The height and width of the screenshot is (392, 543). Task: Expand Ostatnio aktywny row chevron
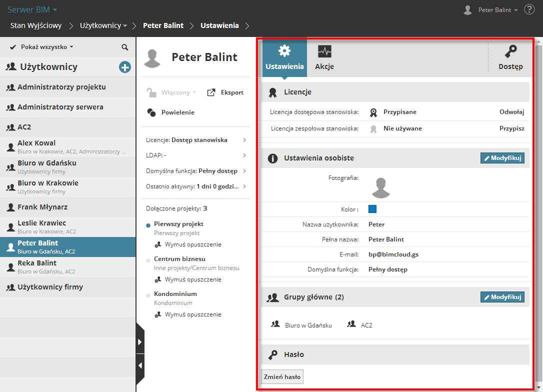pos(244,186)
